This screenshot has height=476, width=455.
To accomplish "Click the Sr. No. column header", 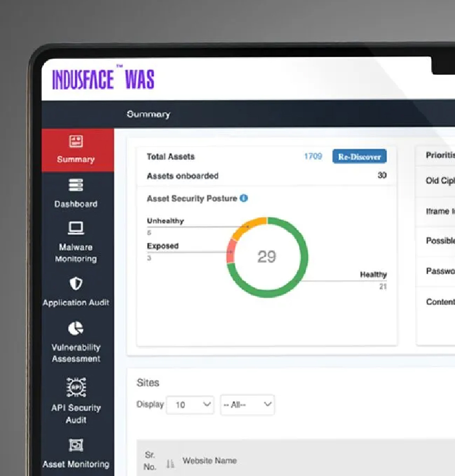I will 150,461.
